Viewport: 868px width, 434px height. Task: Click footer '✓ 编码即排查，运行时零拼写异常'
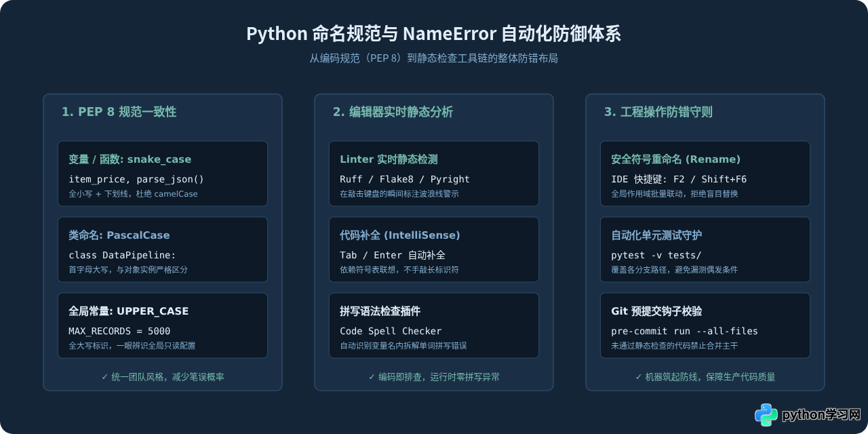tap(434, 377)
